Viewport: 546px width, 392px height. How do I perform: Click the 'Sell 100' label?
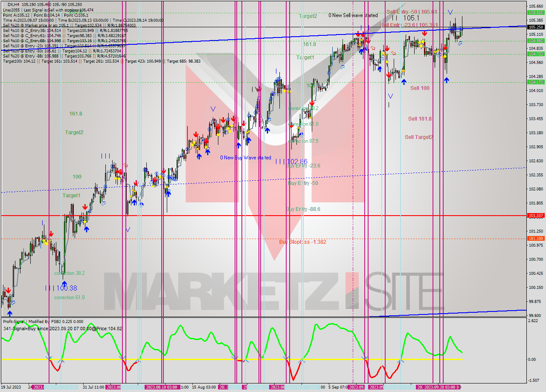click(x=420, y=88)
